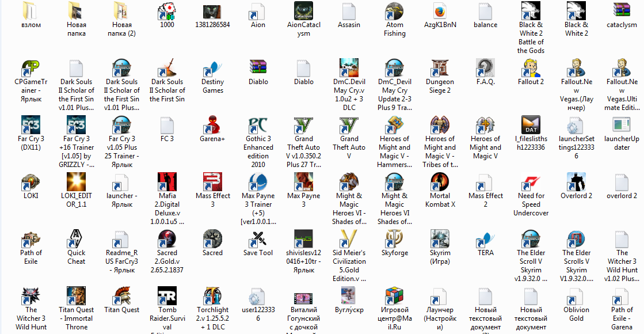Launch Sid Meier's Civilization 5.Gold Edition

coord(349,239)
